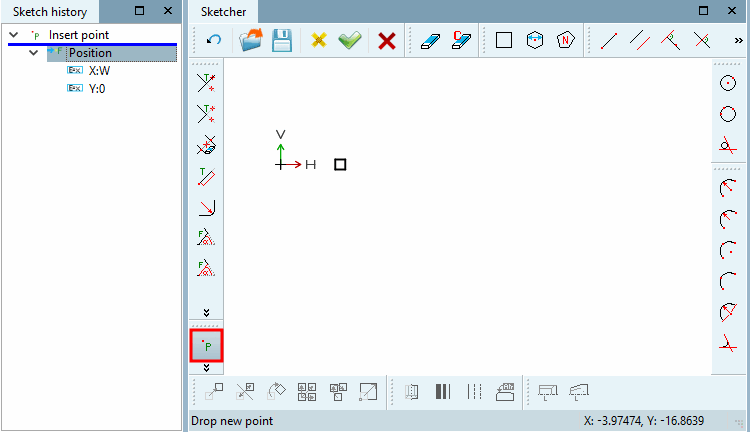Viewport: 750px width, 432px height.
Task: Expand the top toolbar overflow chevron
Action: coord(739,41)
